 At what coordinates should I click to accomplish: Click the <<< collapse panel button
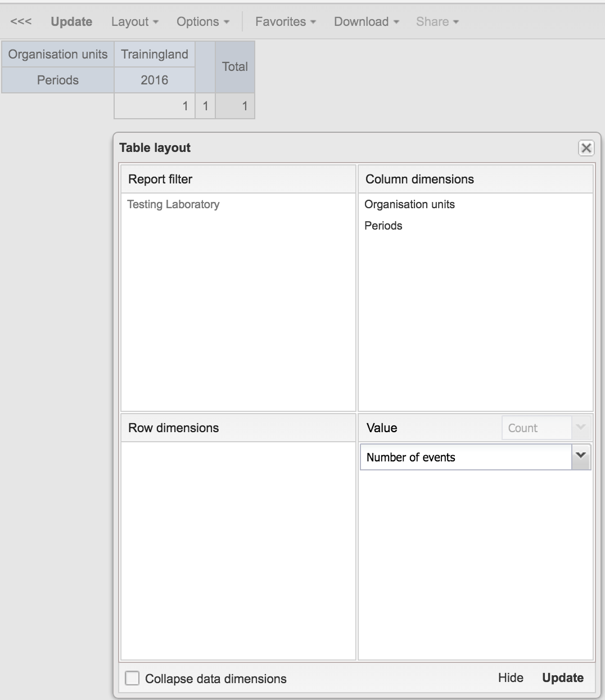click(21, 21)
